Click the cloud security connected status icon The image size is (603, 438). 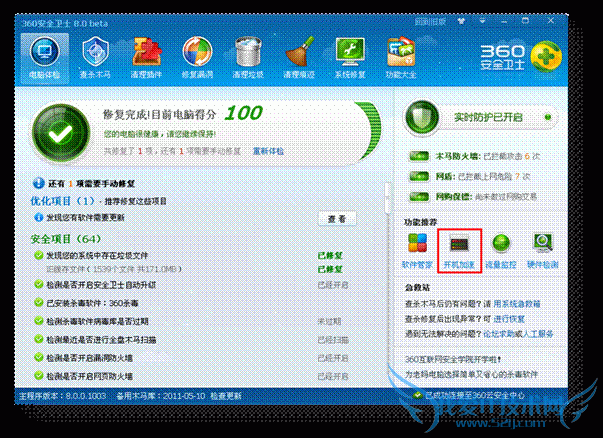point(417,395)
